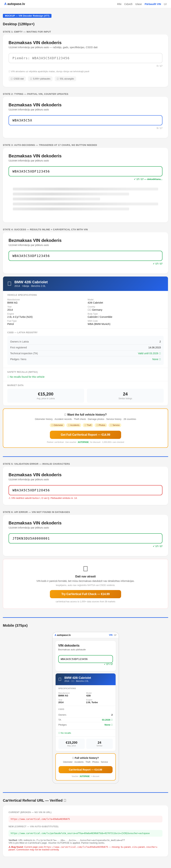
Task: Select the SSL aizsargāts trust badge
Action: click(x=65, y=79)
